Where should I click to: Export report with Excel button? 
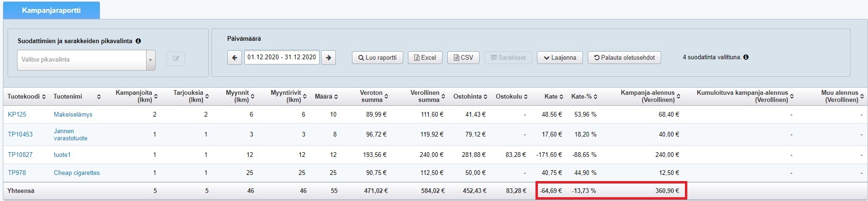425,58
